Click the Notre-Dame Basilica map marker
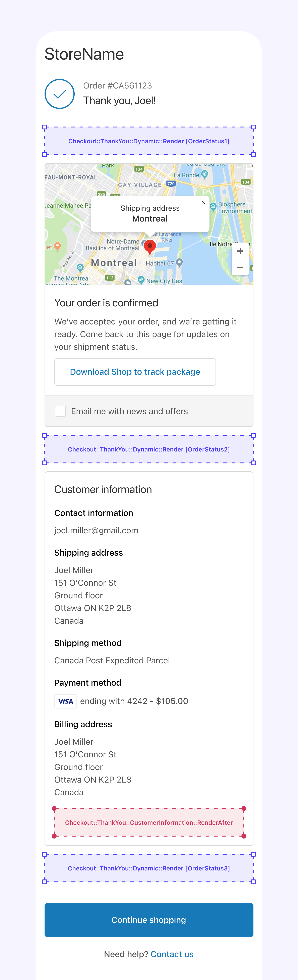298x980 pixels. click(143, 243)
